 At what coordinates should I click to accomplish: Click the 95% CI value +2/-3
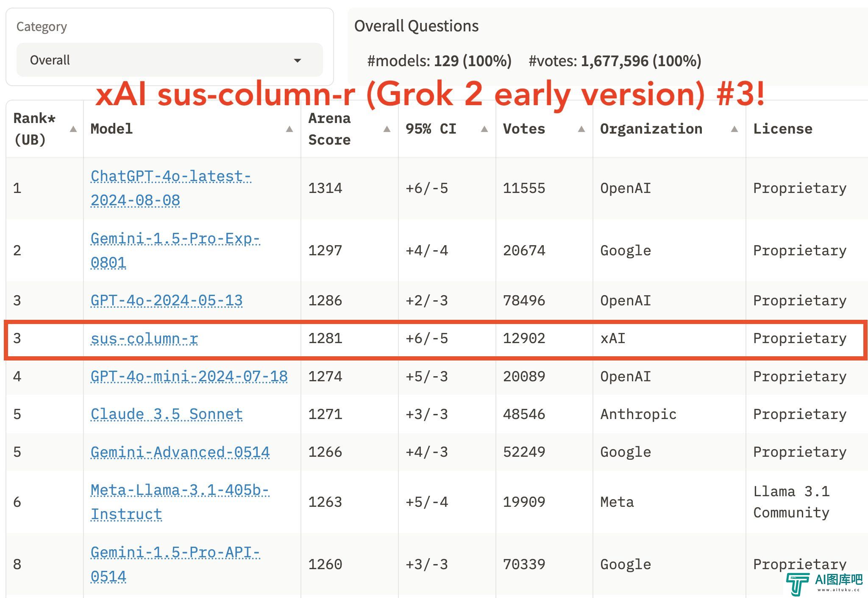(427, 301)
